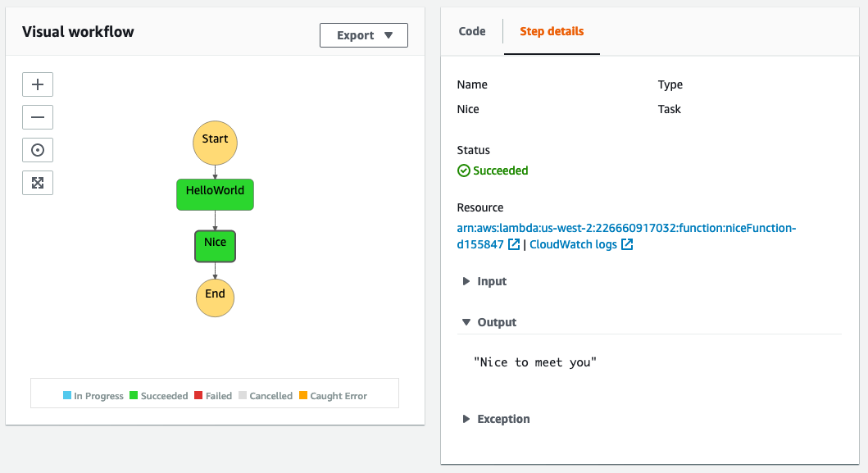Click the zoom out tool on the workflow canvas
This screenshot has height=473, width=868.
click(37, 116)
